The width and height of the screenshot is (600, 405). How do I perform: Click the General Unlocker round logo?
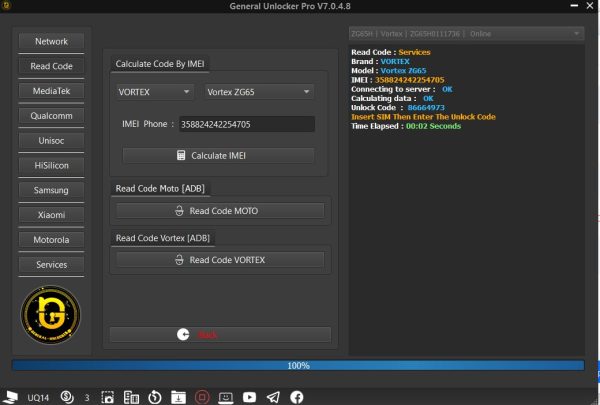tap(51, 315)
